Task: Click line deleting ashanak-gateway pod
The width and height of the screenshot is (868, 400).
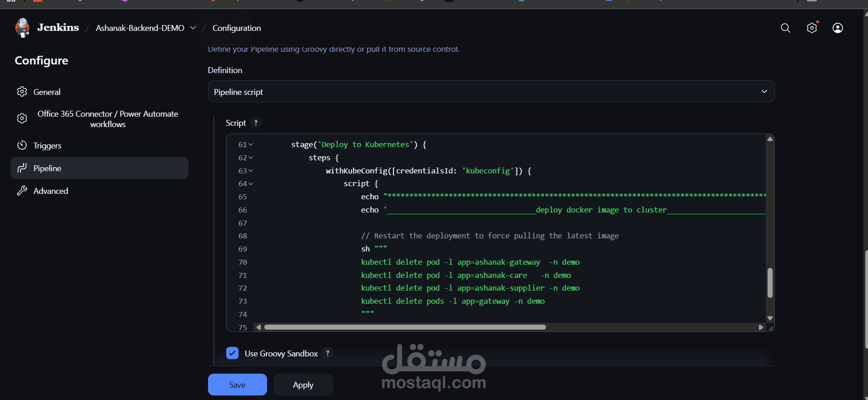Action: click(x=470, y=262)
